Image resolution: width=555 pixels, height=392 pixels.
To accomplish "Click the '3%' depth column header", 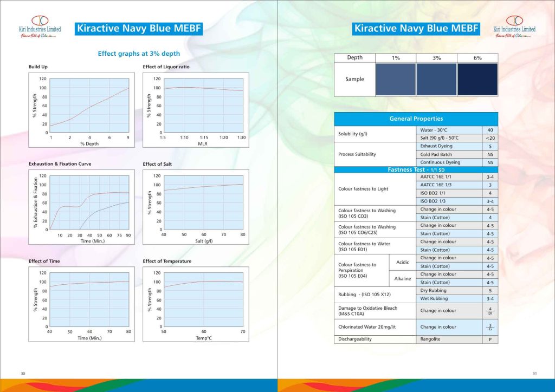I will point(436,57).
